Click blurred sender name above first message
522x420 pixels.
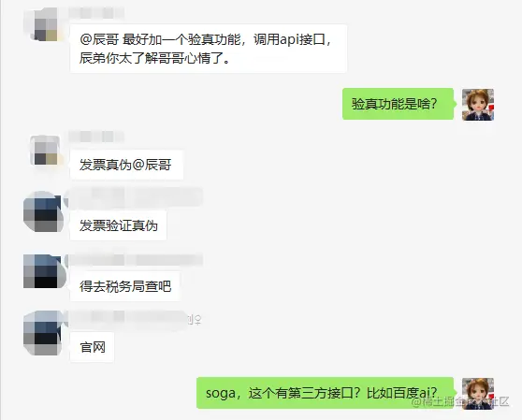click(96, 13)
